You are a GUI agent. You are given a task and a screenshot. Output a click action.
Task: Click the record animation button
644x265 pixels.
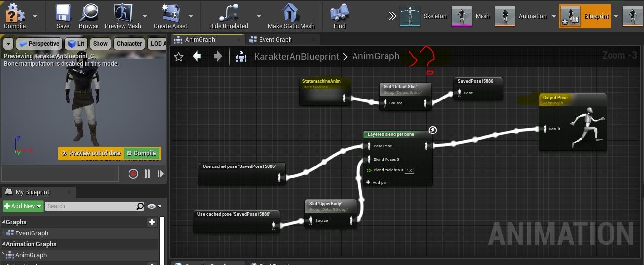coord(133,174)
